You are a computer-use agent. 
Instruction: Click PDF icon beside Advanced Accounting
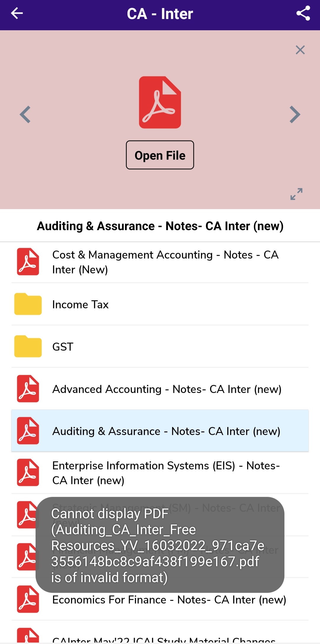tap(28, 389)
